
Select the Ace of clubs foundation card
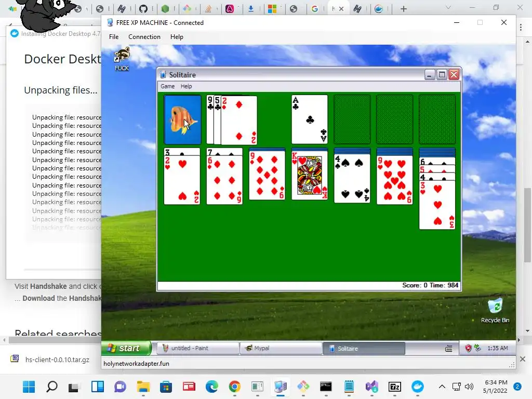[x=310, y=119]
